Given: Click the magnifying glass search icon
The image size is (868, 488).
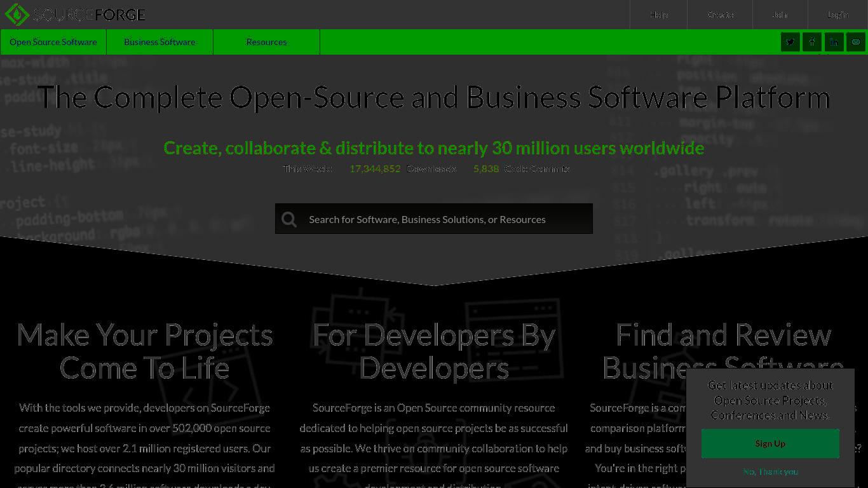Looking at the screenshot, I should (289, 219).
